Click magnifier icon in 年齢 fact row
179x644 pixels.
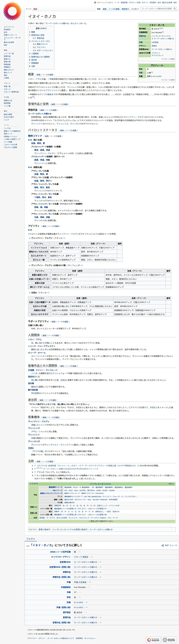80,592
